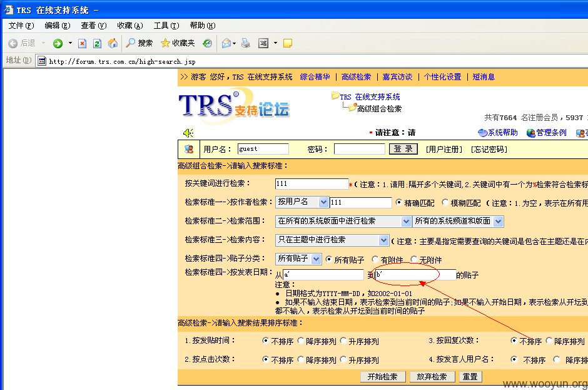
Task: Click the TRS 支持论坛 logo
Action: pyautogui.click(x=234, y=105)
